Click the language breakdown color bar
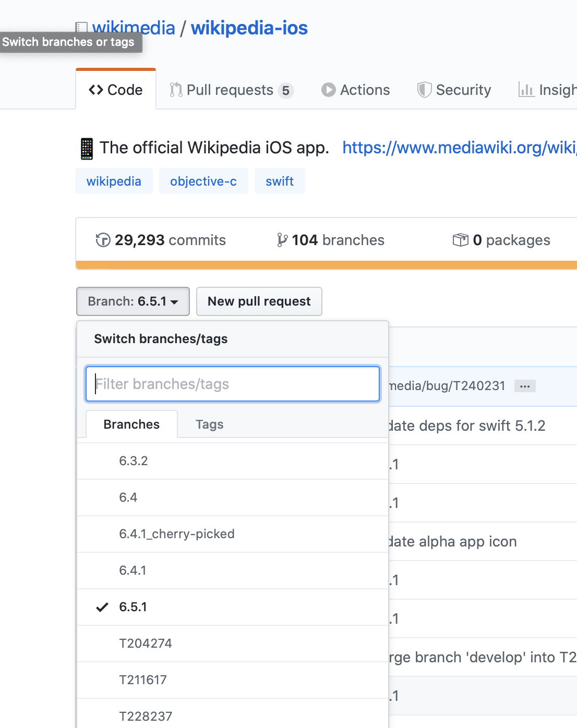 [x=326, y=265]
